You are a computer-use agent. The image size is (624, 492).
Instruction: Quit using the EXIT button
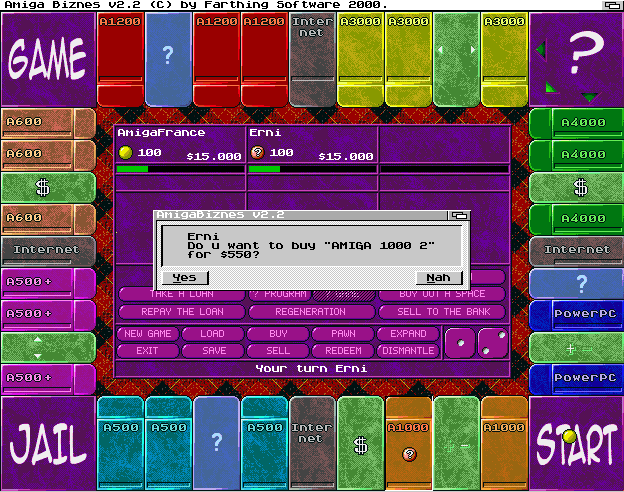point(148,351)
